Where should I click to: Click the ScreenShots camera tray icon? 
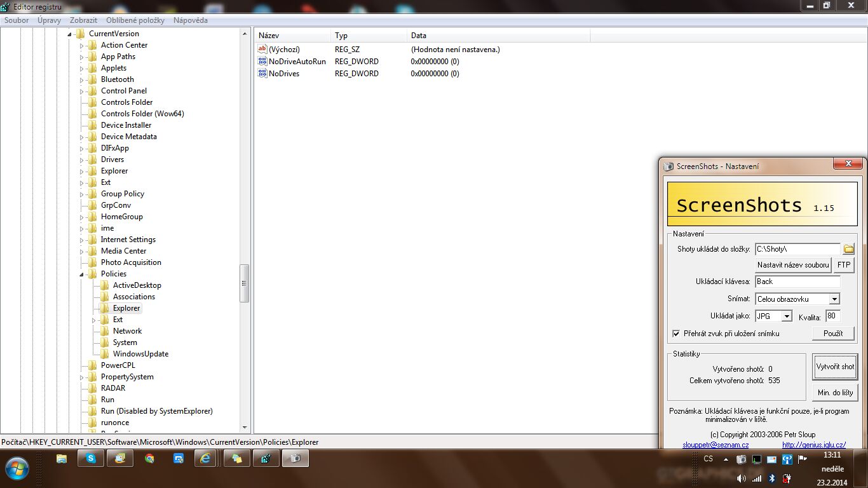(x=741, y=459)
